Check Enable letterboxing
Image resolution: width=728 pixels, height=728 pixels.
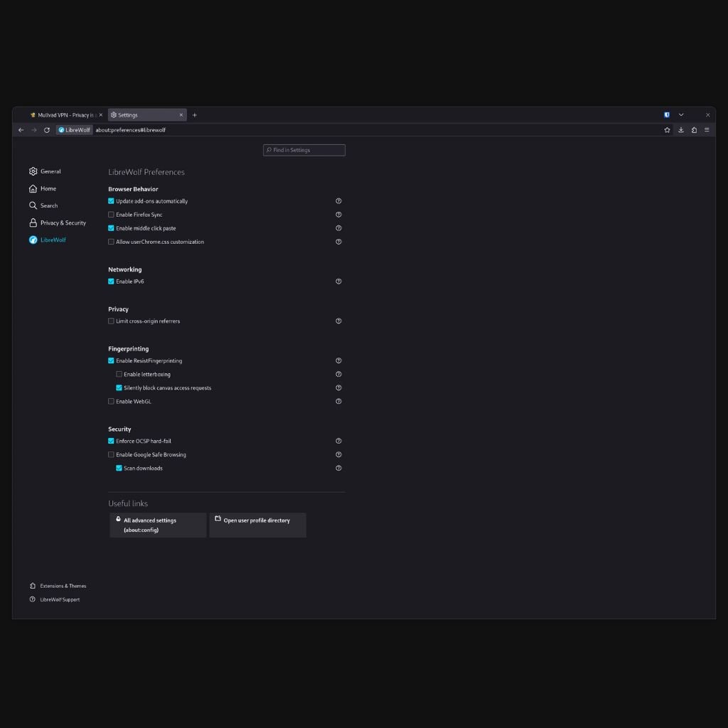pyautogui.click(x=119, y=374)
